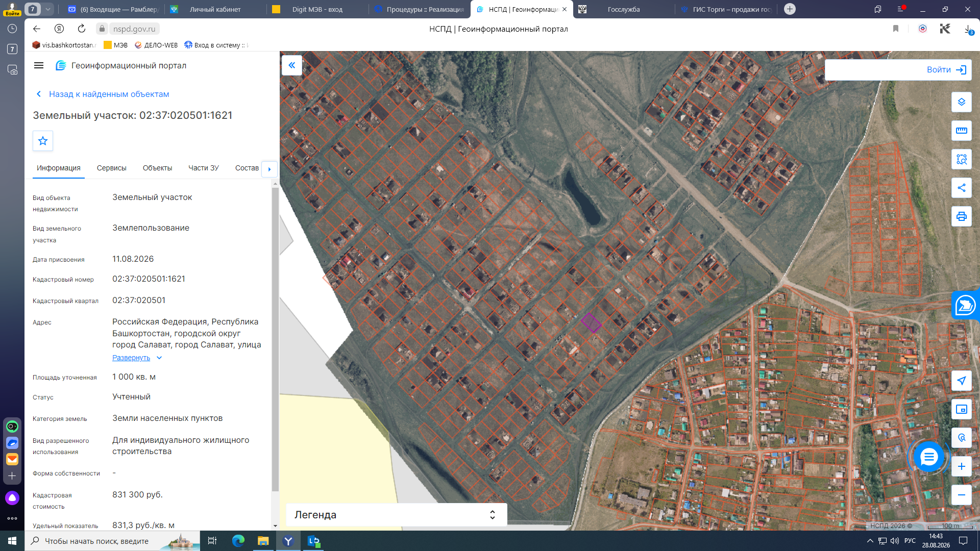Open the hamburger main menu
980x551 pixels.
pos(39,65)
